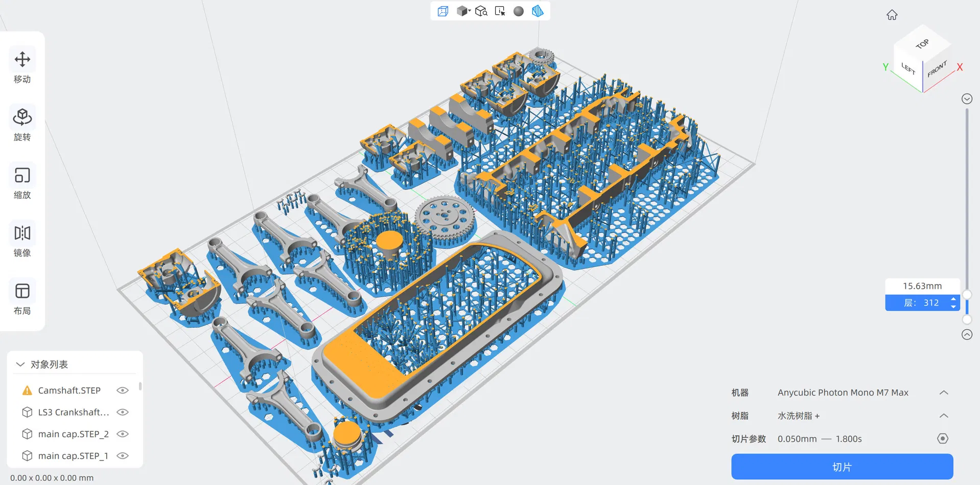Image resolution: width=980 pixels, height=485 pixels.
Task: Toggle visibility of Camshaft.STEP
Action: (x=123, y=390)
